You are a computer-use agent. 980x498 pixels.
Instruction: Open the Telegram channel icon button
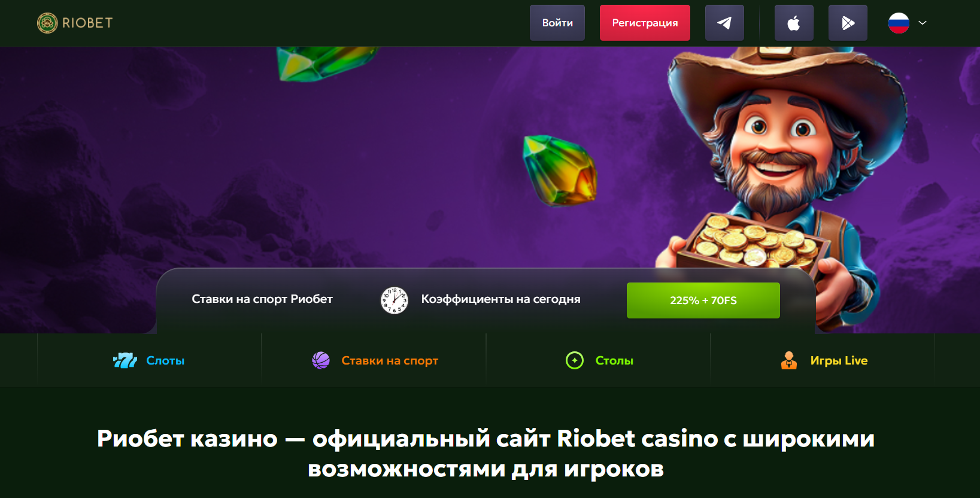pos(724,23)
